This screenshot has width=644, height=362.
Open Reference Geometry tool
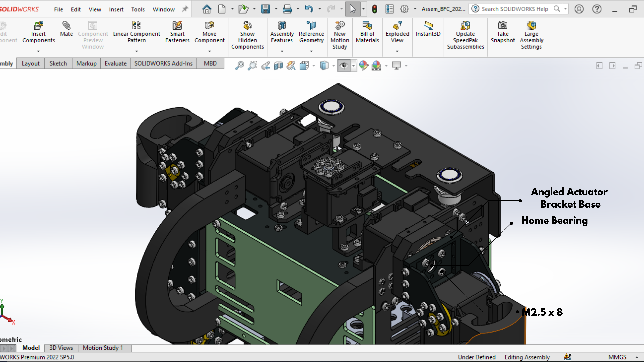click(311, 32)
